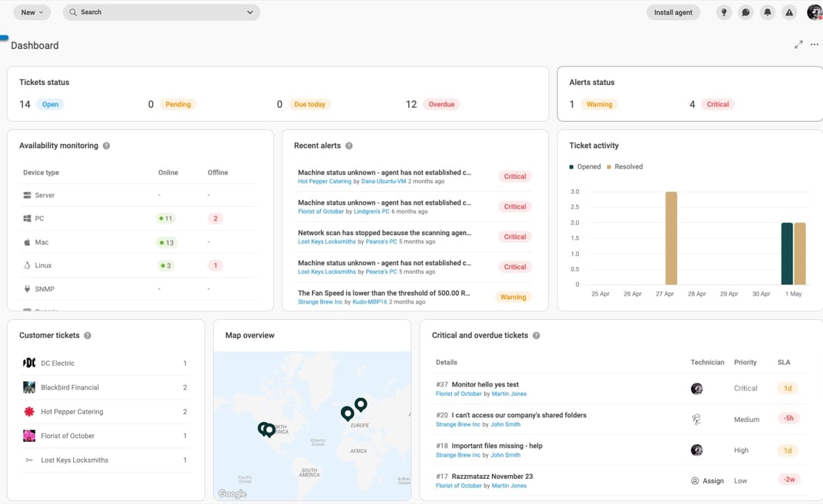Click the DC Electric logo
Screen dimensions: 823x504
coord(30,363)
